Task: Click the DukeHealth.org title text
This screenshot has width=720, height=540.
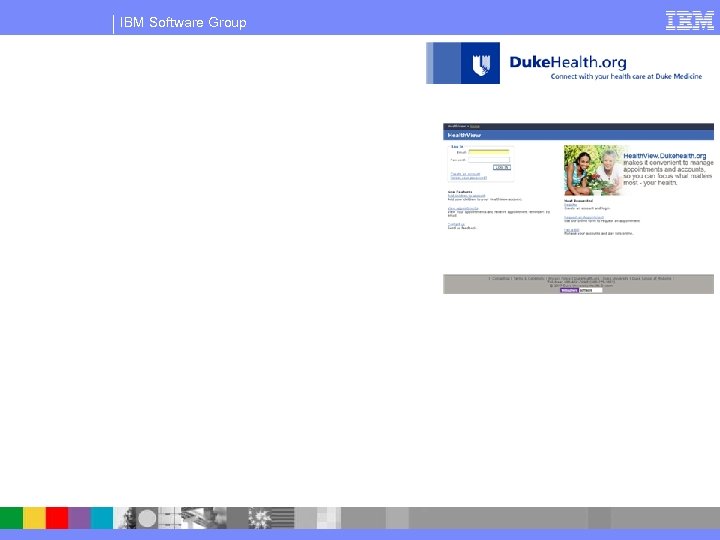Action: [568, 62]
